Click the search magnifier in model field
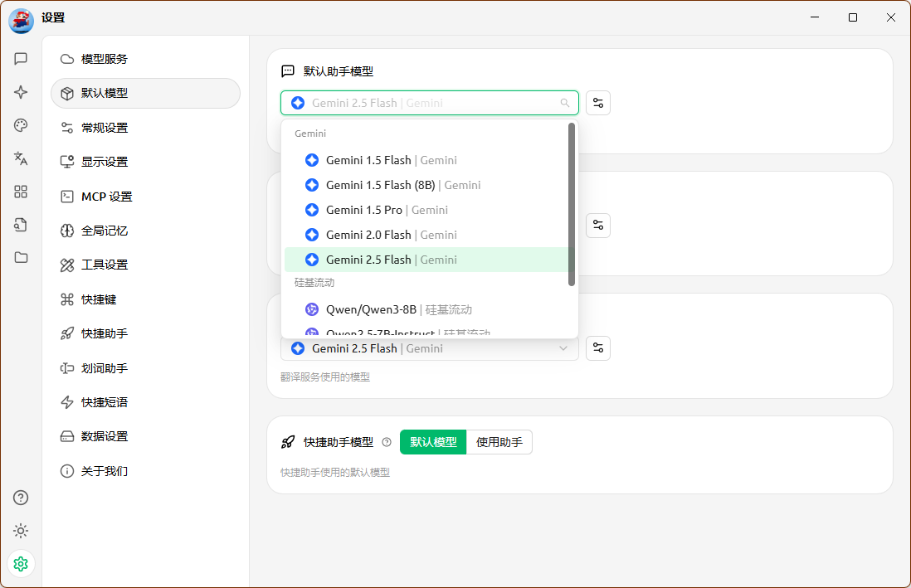The width and height of the screenshot is (911, 588). [565, 103]
